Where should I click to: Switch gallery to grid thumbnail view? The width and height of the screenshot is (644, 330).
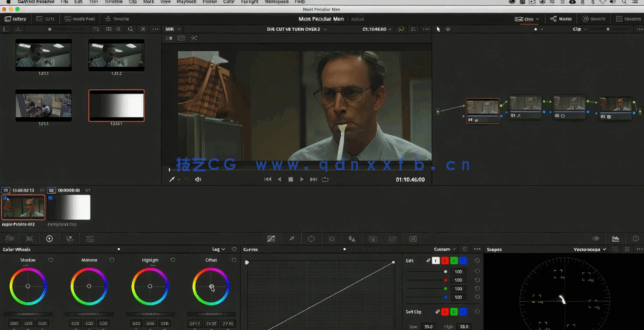point(108,29)
